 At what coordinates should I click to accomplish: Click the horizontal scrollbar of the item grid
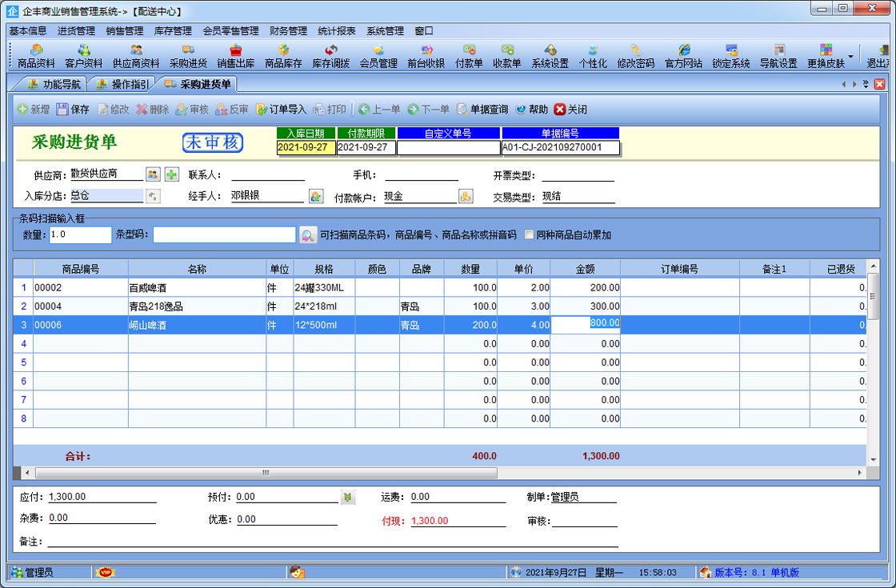265,473
